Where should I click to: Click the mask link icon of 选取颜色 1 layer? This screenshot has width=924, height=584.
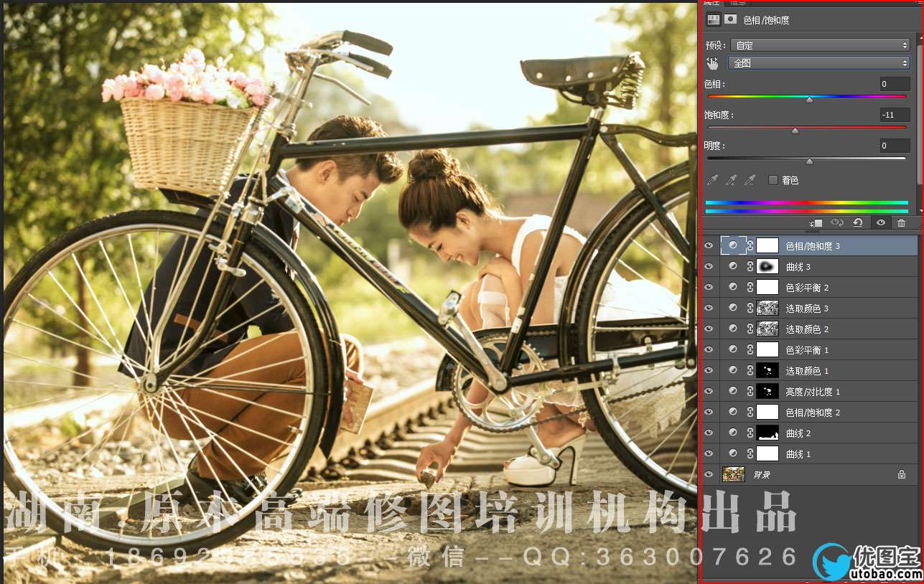point(750,370)
